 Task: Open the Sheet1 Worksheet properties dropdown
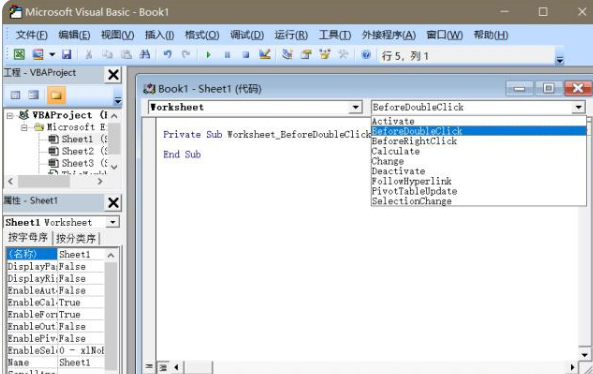112,222
